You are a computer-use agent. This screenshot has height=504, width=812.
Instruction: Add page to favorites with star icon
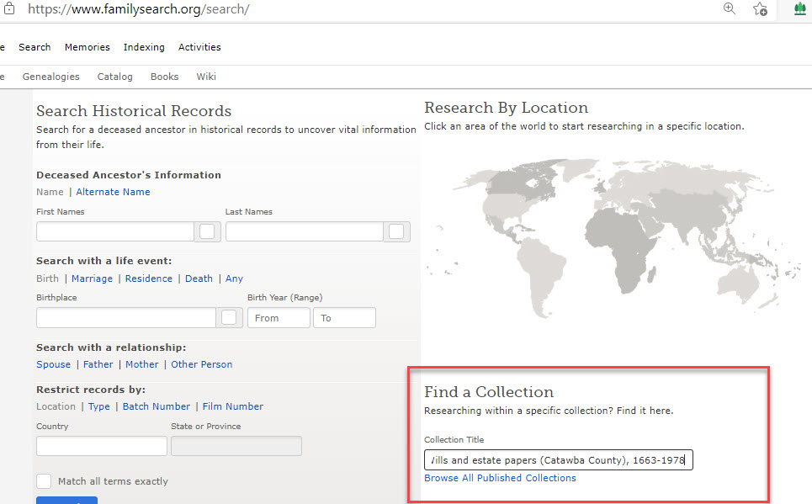pyautogui.click(x=760, y=8)
